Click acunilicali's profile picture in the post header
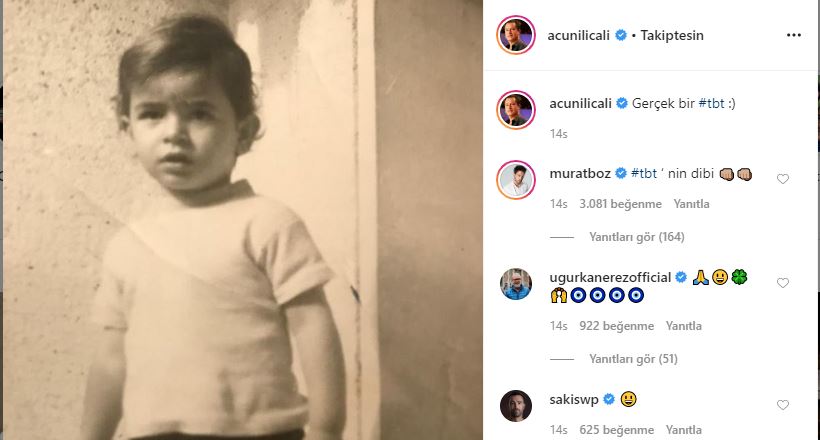Image resolution: width=820 pixels, height=440 pixels. [516, 35]
